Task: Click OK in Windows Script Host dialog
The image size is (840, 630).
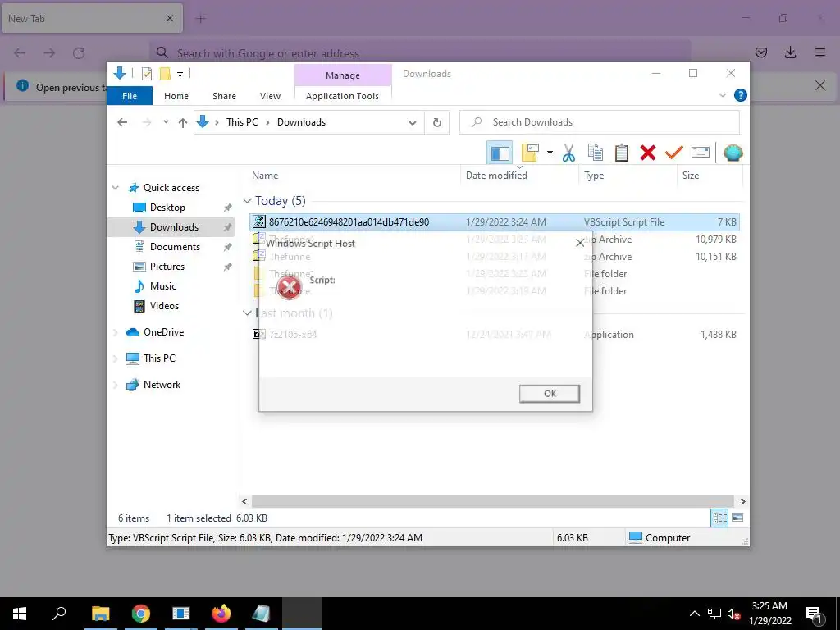Action: point(549,393)
